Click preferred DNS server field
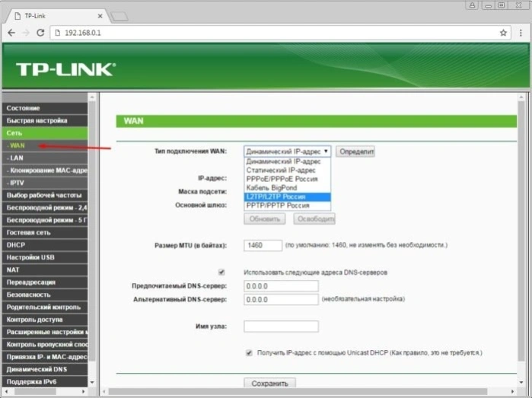532x398 pixels. pyautogui.click(x=281, y=286)
